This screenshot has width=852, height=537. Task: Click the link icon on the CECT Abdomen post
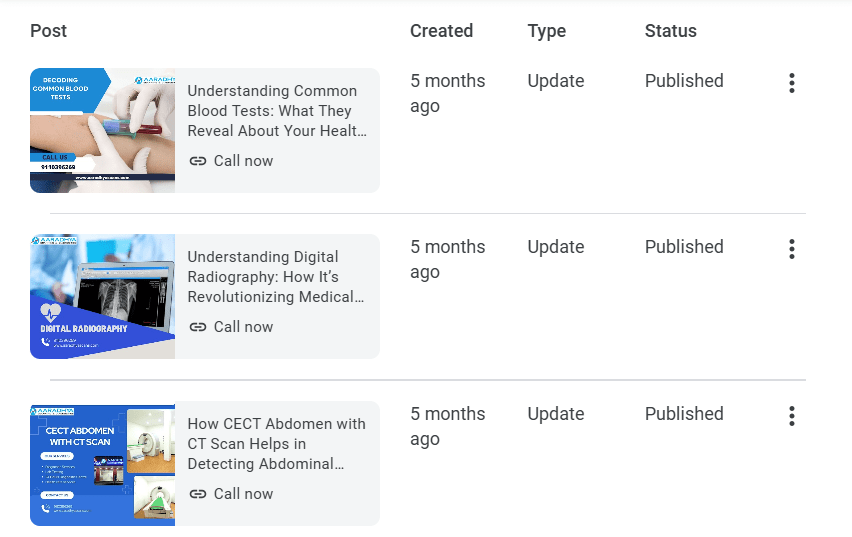tap(198, 494)
